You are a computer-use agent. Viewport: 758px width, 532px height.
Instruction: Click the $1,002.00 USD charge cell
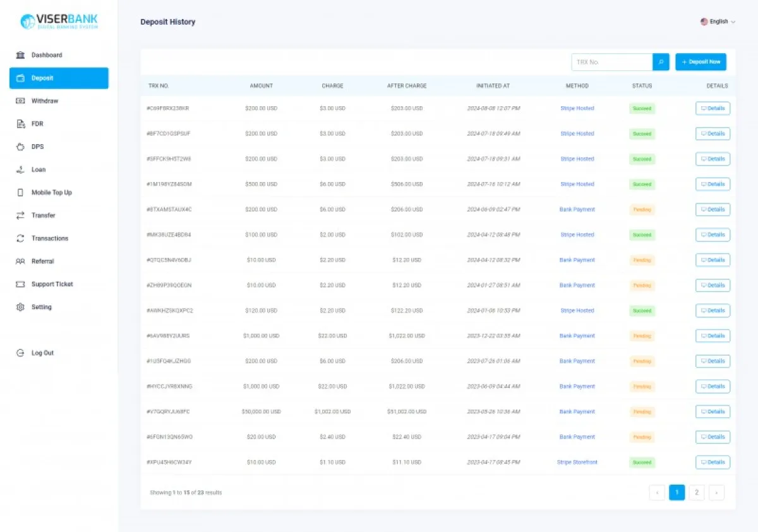[x=332, y=412]
